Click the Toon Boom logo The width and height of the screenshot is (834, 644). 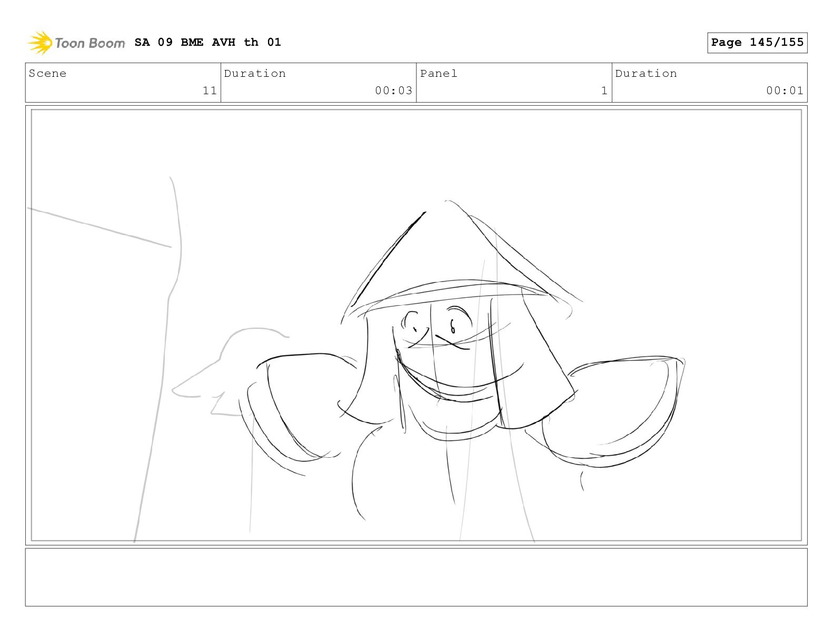point(76,43)
